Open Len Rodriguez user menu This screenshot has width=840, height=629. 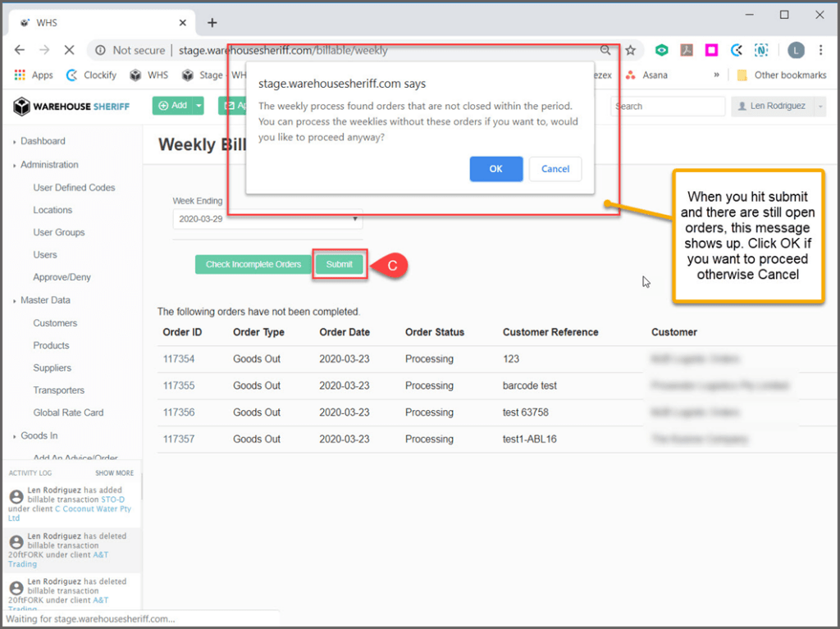(x=778, y=106)
